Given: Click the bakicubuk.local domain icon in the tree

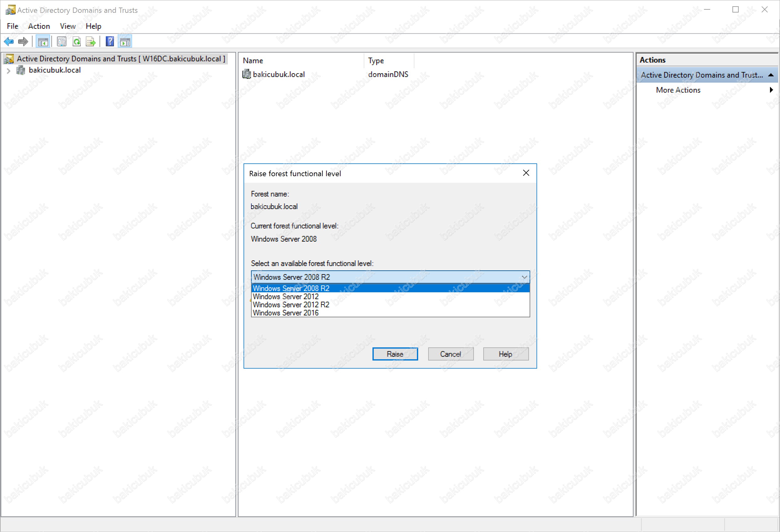Looking at the screenshot, I should 21,70.
